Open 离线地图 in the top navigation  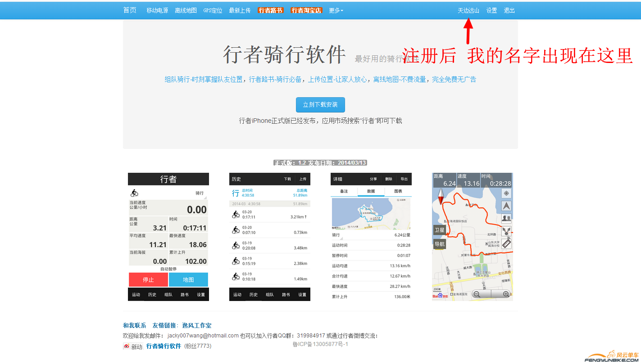pyautogui.click(x=186, y=10)
